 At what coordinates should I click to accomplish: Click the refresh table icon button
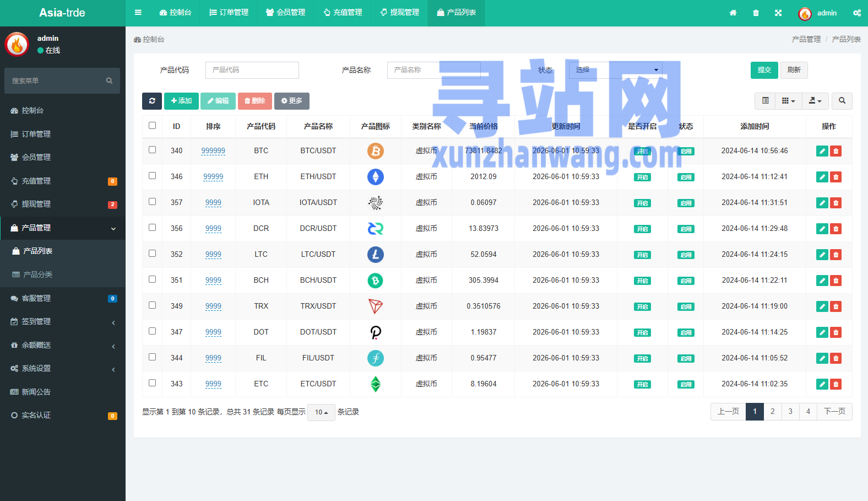tap(152, 101)
